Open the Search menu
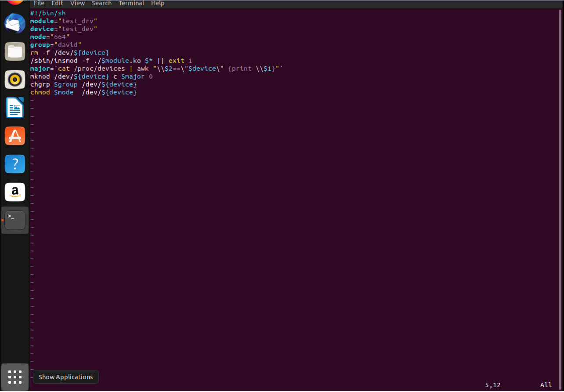The image size is (564, 392). [101, 4]
